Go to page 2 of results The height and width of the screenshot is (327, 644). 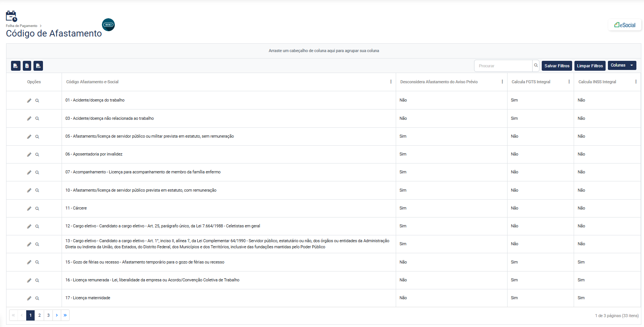(x=40, y=315)
